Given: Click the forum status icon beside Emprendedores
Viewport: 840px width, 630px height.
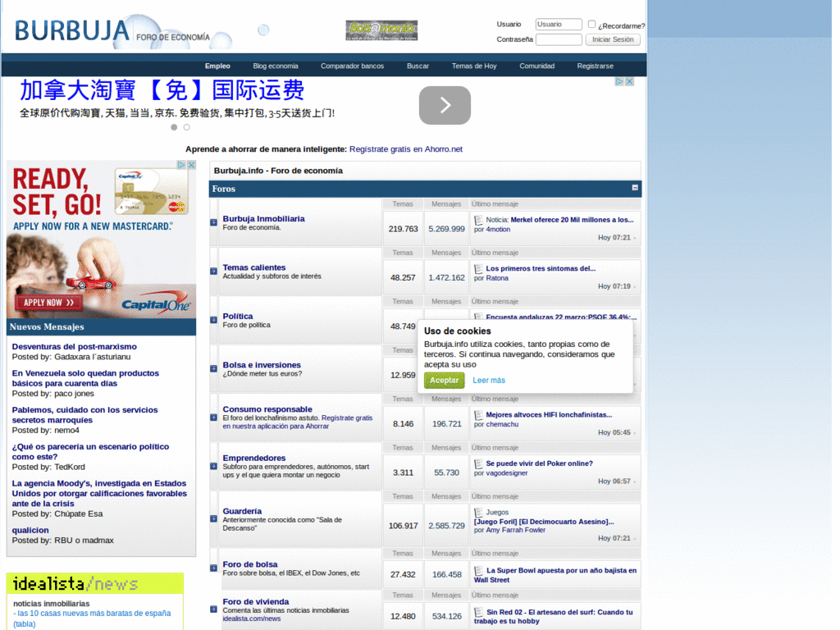Looking at the screenshot, I should point(213,466).
